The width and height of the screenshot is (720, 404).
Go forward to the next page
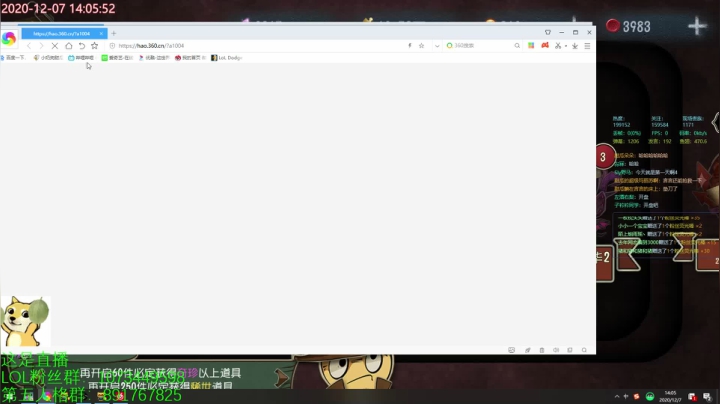pos(41,46)
